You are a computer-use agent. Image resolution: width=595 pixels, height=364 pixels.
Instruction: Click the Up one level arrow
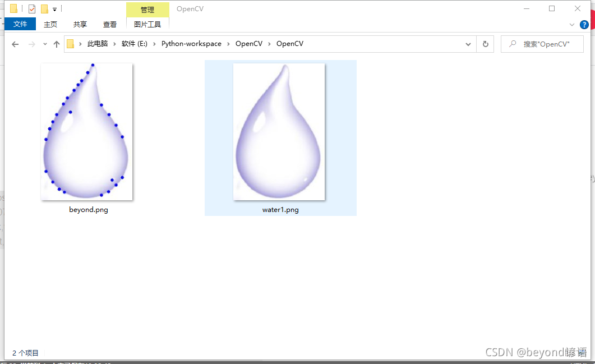click(x=56, y=44)
